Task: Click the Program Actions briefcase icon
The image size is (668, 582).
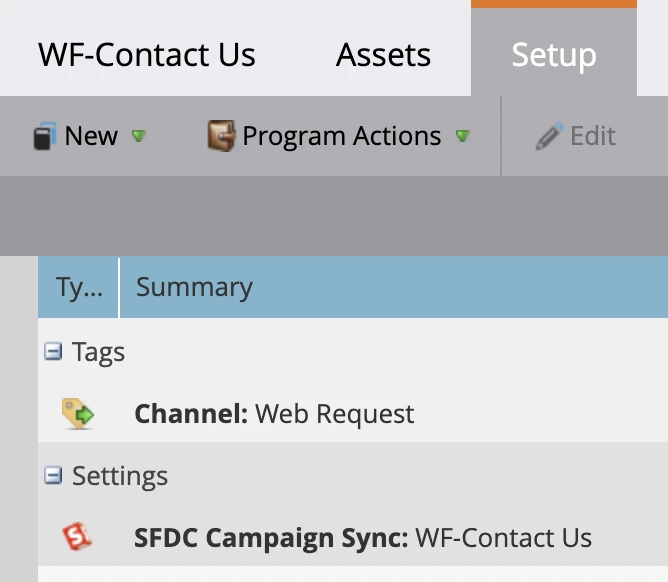Action: click(x=221, y=136)
